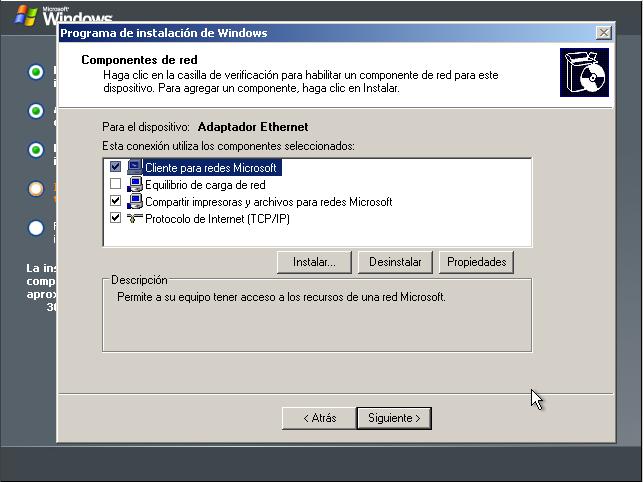The width and height of the screenshot is (644, 482).
Task: Continue with the Siguiente button
Action: pyautogui.click(x=394, y=418)
